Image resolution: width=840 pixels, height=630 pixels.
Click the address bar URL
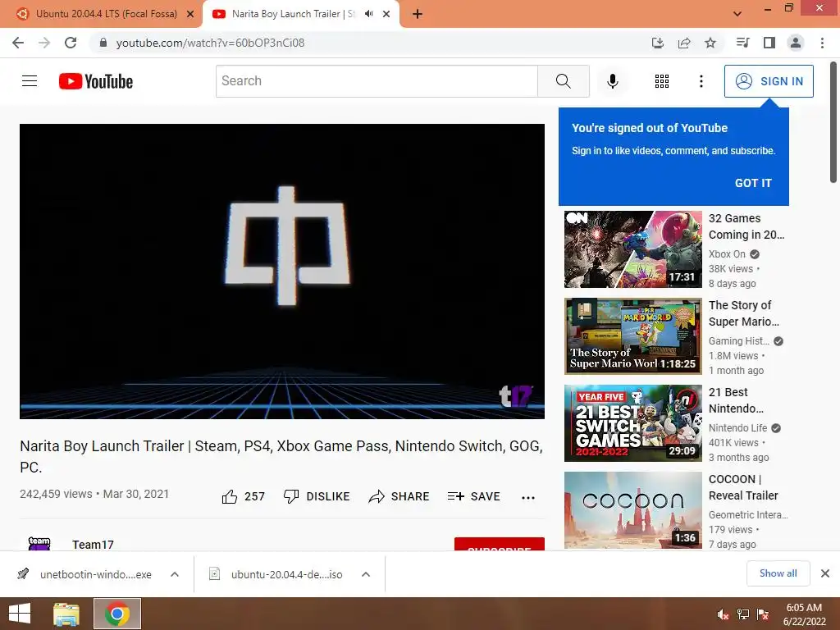click(x=210, y=43)
